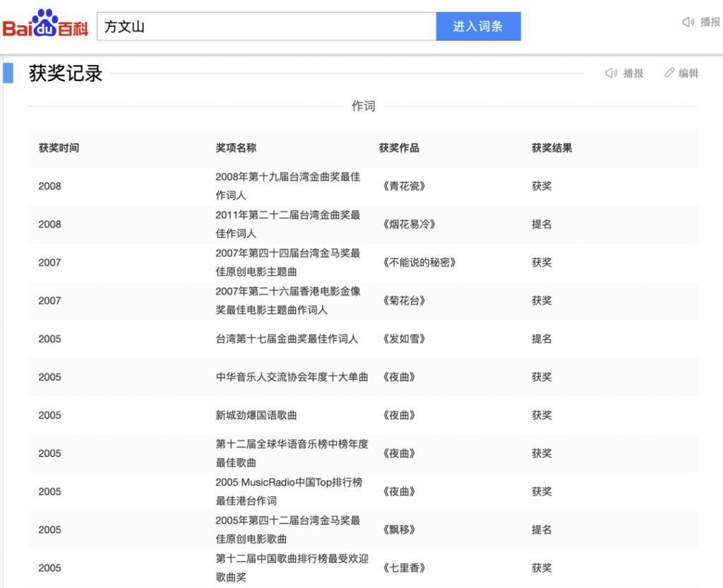
Task: Click award 2007年第二十六届香港电影金像奖 entry
Action: tap(288, 301)
